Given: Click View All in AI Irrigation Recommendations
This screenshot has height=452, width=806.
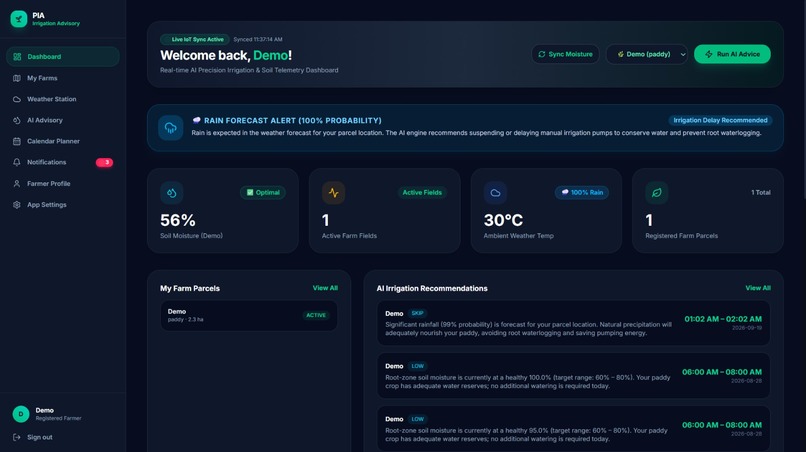Looking at the screenshot, I should point(758,288).
